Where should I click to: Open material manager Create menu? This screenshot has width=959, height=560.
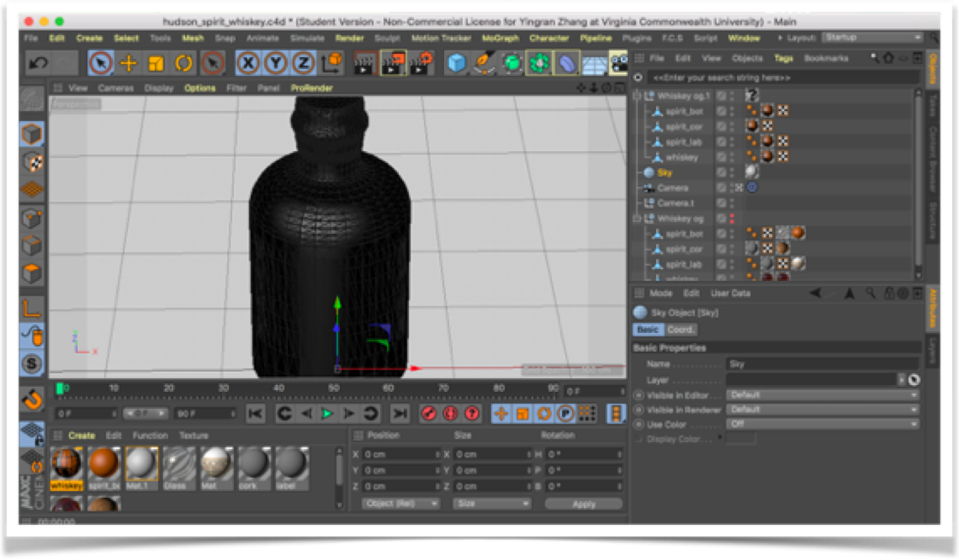click(x=81, y=435)
